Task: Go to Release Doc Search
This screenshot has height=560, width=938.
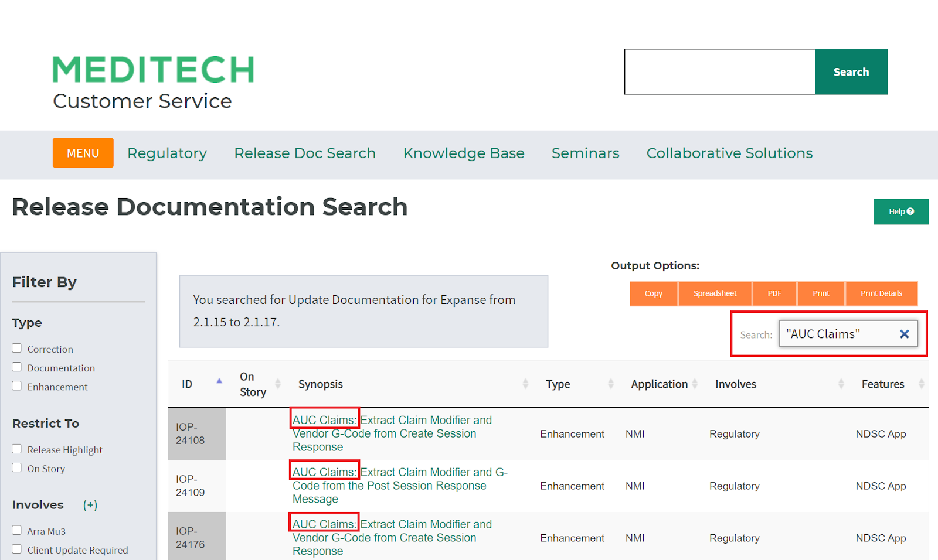Action: [305, 153]
